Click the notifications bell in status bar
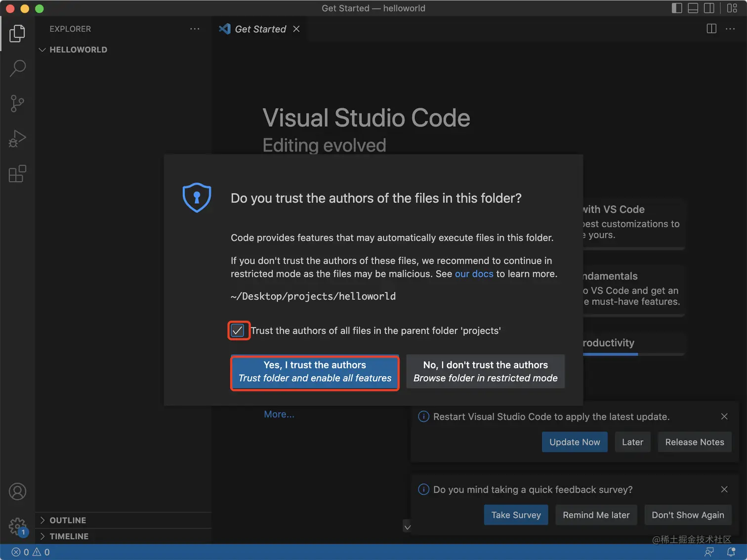 (x=731, y=552)
